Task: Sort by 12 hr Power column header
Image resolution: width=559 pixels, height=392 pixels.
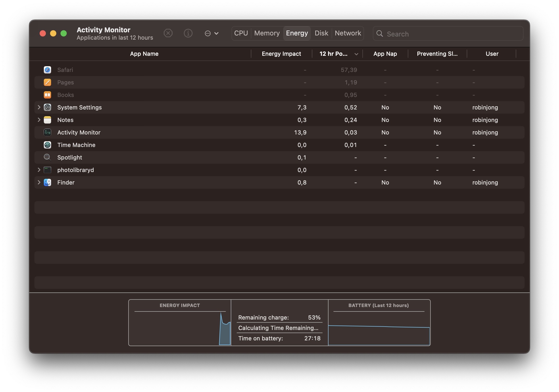Action: tap(334, 54)
